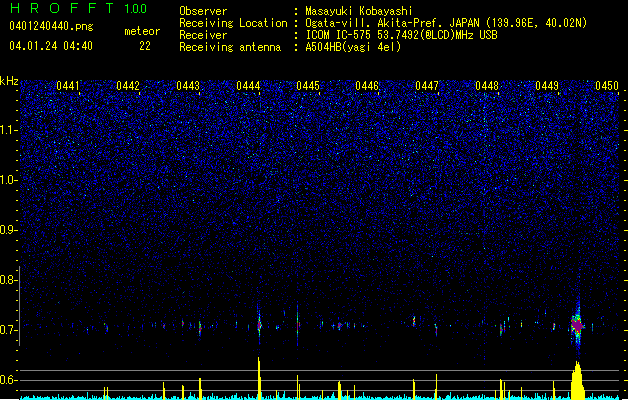
Task: Click the 1.1 kHz axis label
Action: (x=9, y=130)
